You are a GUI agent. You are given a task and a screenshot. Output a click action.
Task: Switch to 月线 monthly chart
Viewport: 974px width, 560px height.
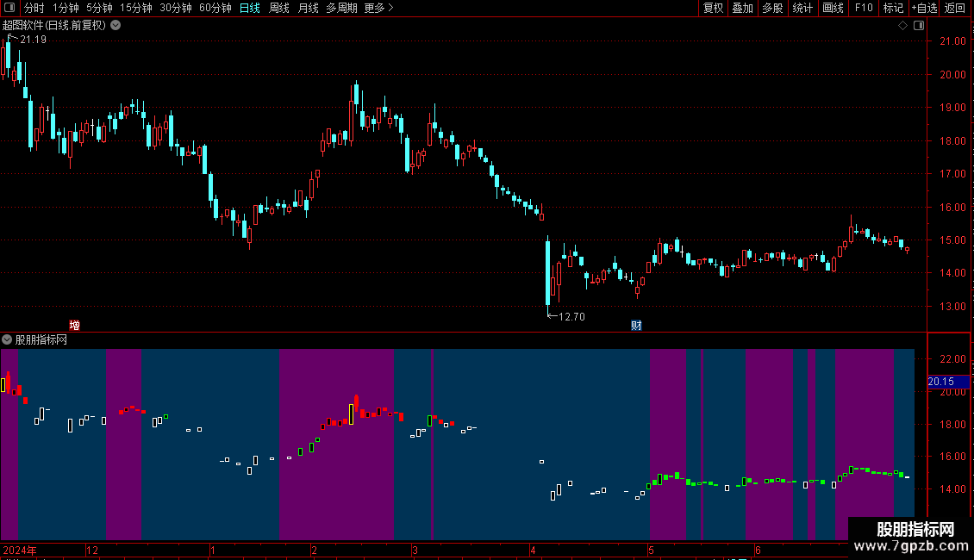[x=308, y=8]
